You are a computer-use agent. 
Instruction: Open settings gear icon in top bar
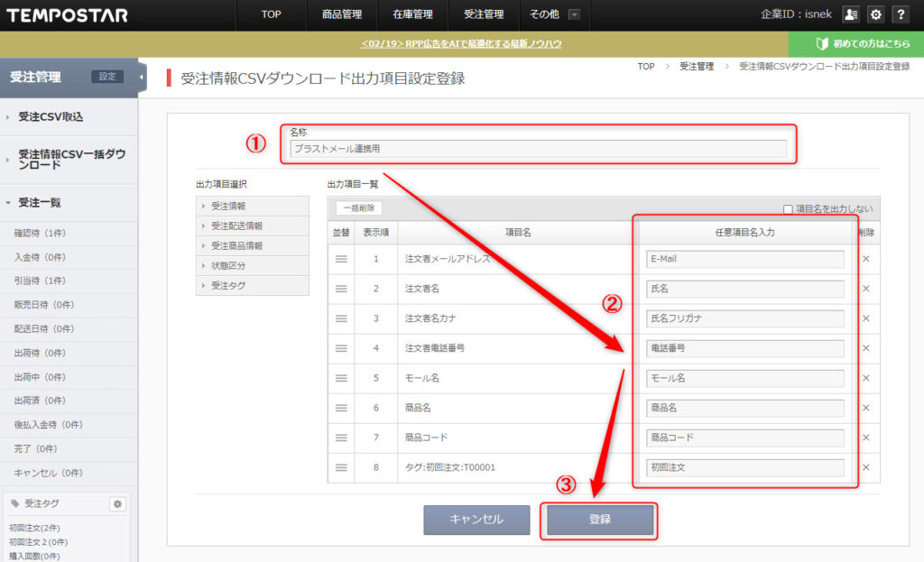(x=874, y=14)
